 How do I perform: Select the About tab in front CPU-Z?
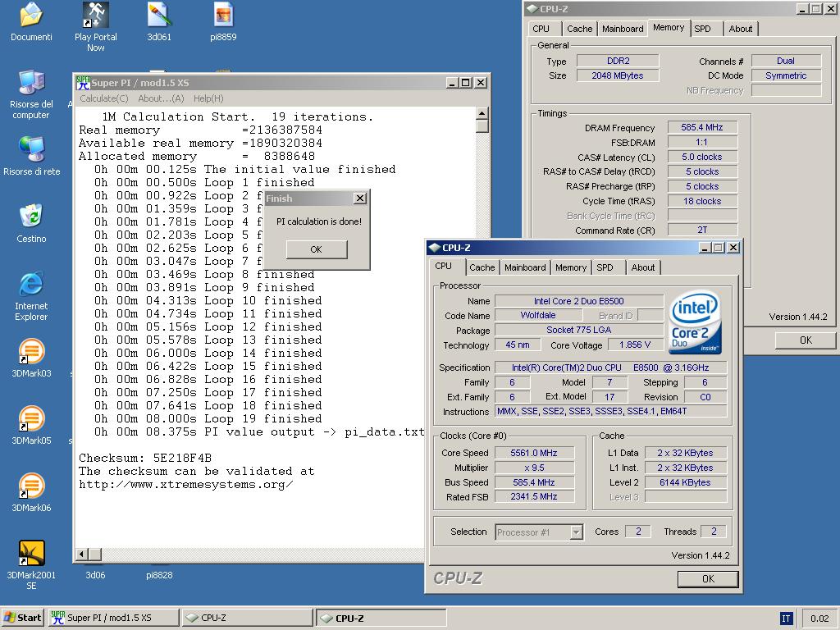[643, 267]
